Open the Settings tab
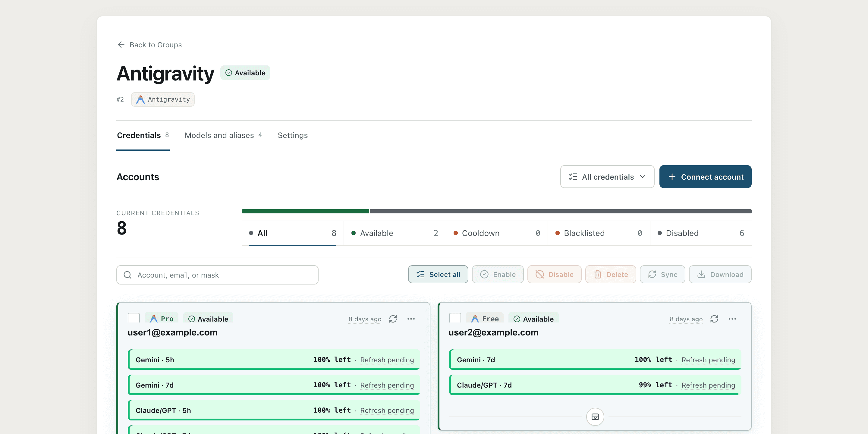 (x=292, y=135)
